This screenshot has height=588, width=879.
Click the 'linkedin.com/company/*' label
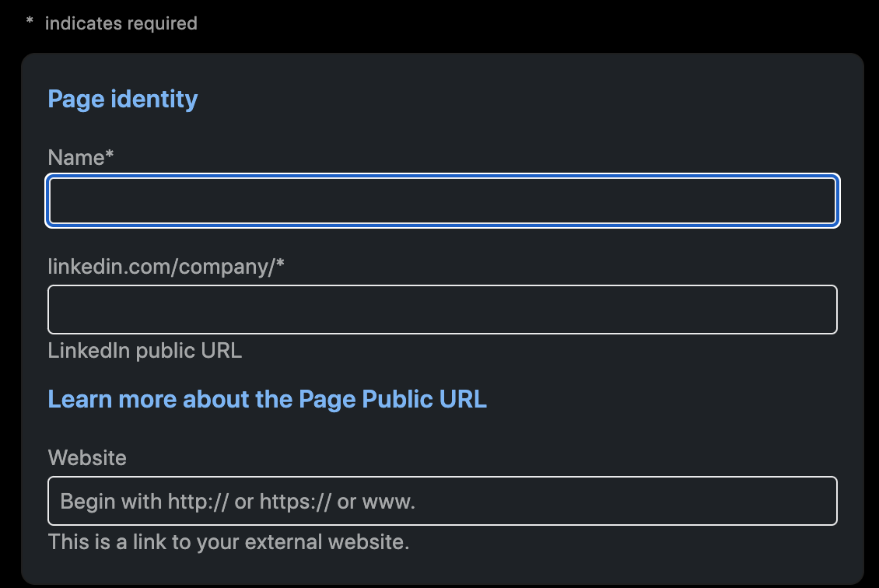[166, 267]
